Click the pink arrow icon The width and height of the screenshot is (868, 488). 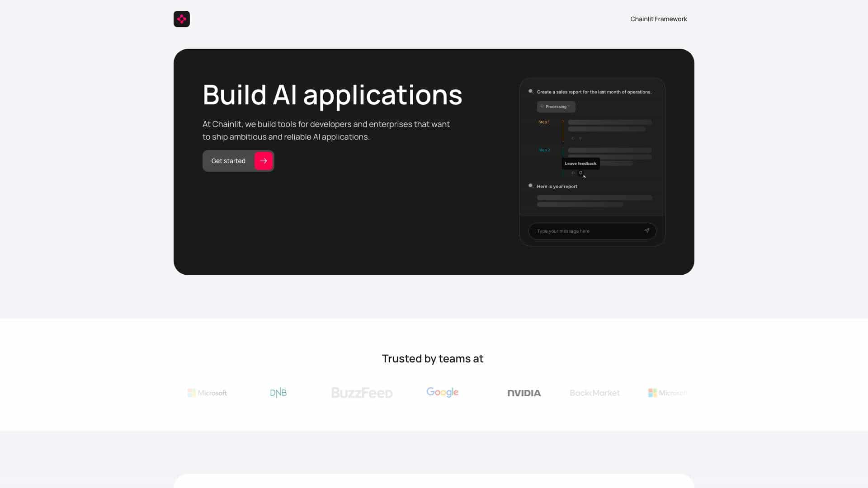tap(264, 161)
